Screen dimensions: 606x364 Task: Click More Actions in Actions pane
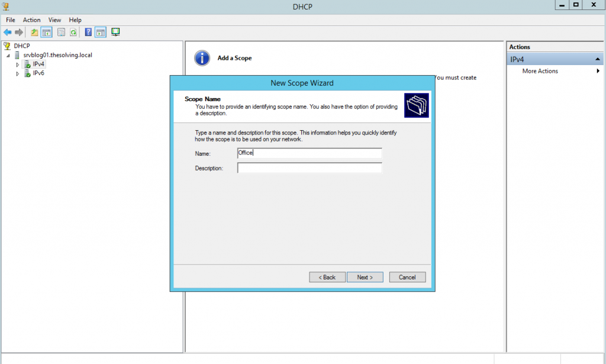point(540,71)
